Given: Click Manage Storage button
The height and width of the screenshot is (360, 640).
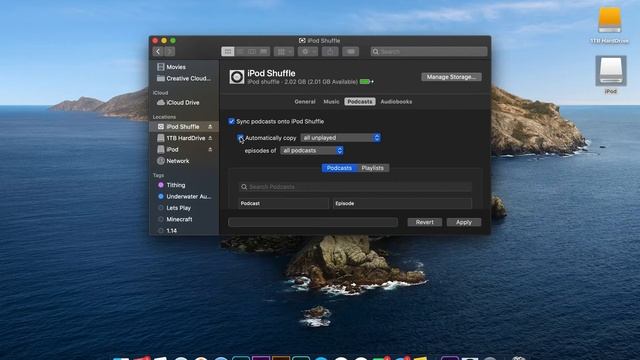Looking at the screenshot, I should pos(451,77).
